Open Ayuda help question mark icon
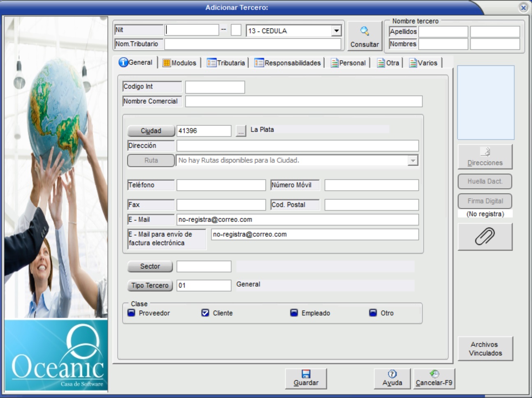 392,374
